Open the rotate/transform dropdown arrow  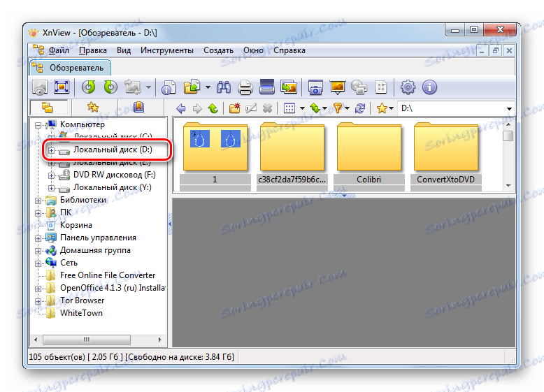148,87
